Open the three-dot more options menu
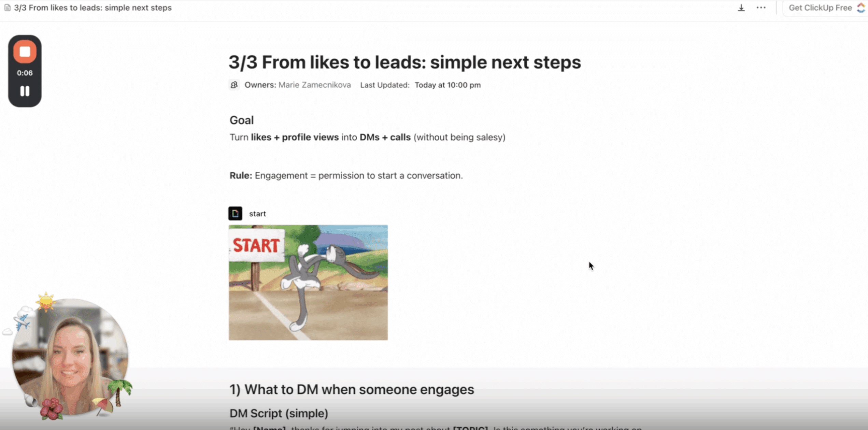 click(x=761, y=8)
